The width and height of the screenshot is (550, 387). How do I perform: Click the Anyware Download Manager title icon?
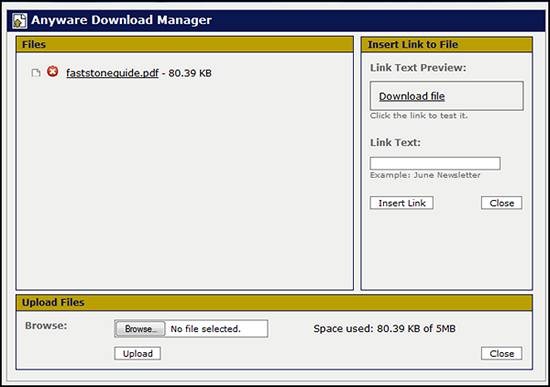pos(19,21)
